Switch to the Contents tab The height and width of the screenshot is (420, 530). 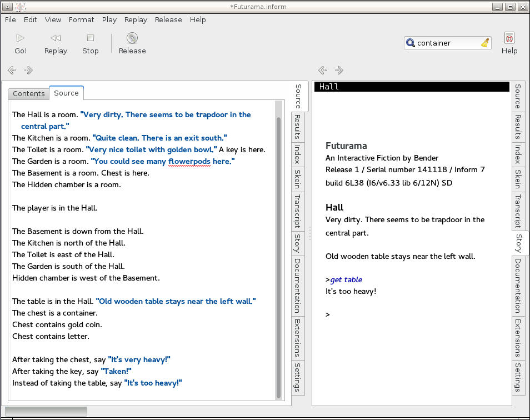29,94
